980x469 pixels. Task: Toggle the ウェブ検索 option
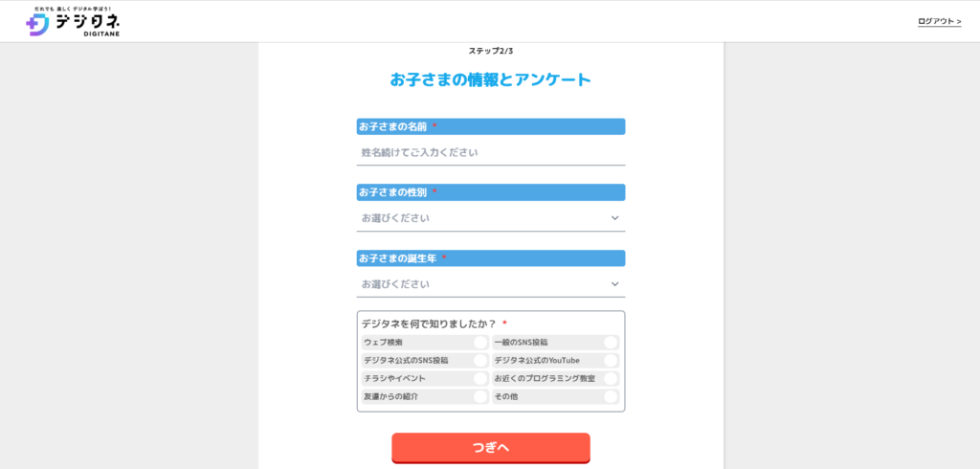point(425,343)
